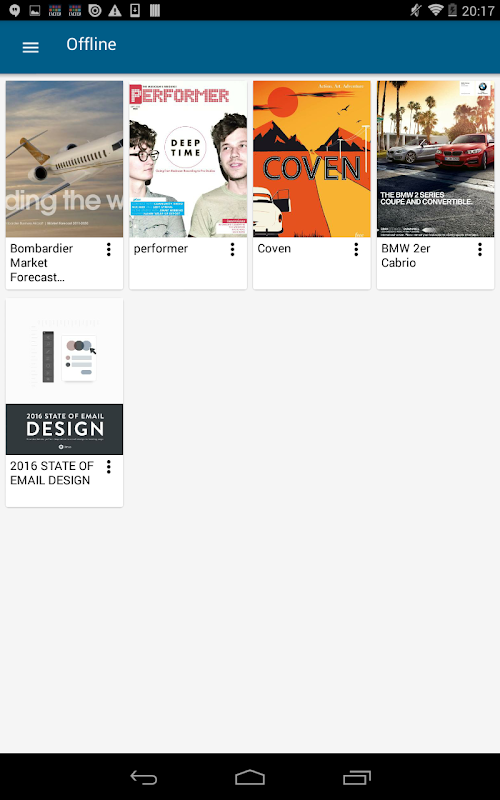
Task: Open options for Bombardier Market Forecast
Action: point(109,249)
